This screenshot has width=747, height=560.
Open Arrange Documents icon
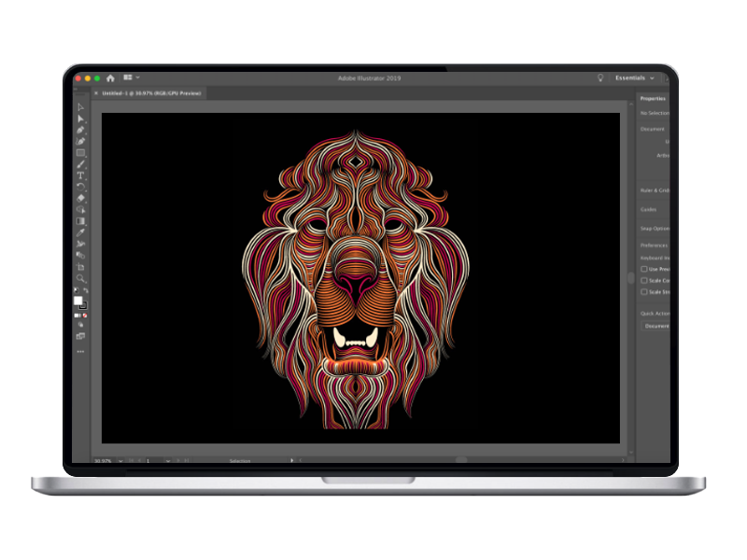tap(128, 77)
